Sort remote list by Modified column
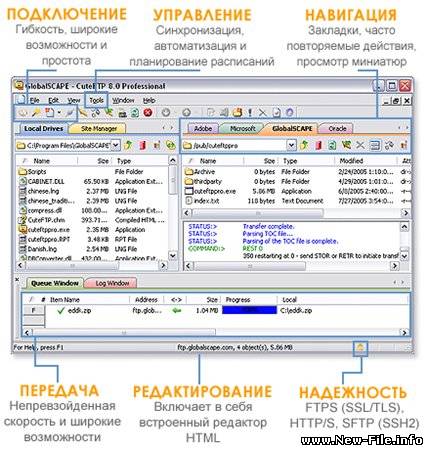Viewport: 428px width, 450px height. [x=366, y=161]
